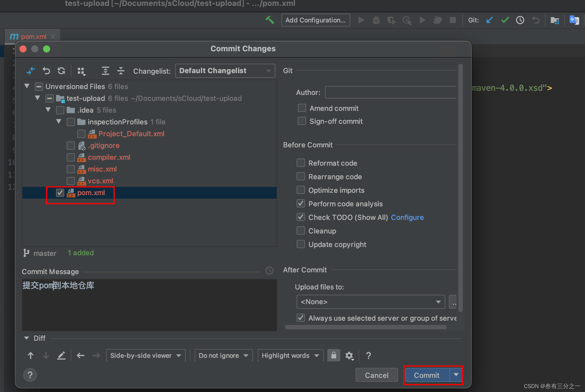Click the Author input field
This screenshot has width=585, height=392.
390,93
